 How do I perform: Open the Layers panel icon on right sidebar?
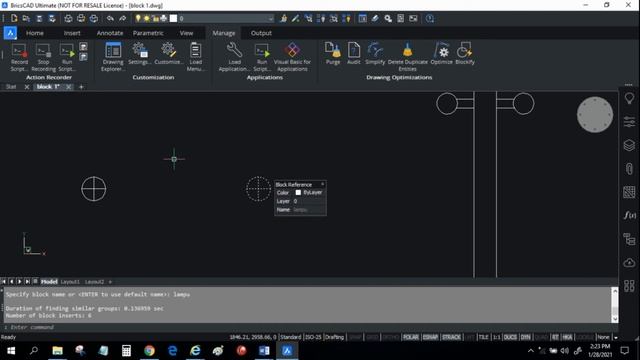pos(629,145)
